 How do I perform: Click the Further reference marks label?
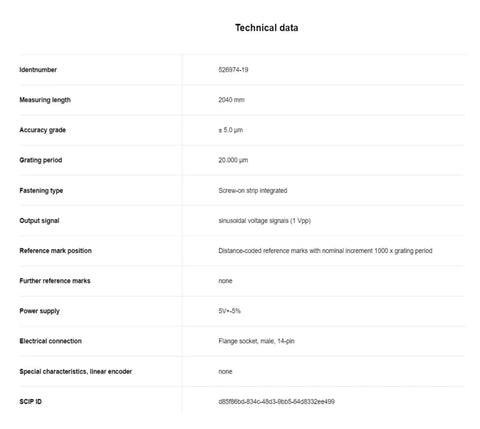point(55,281)
